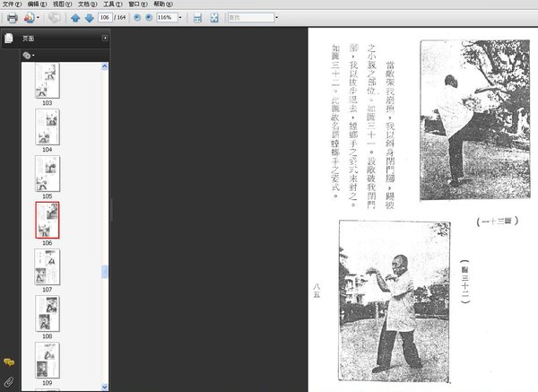The width and height of the screenshot is (538, 392).
Task: Click the greyed-out review comments icon
Action: coord(54,18)
